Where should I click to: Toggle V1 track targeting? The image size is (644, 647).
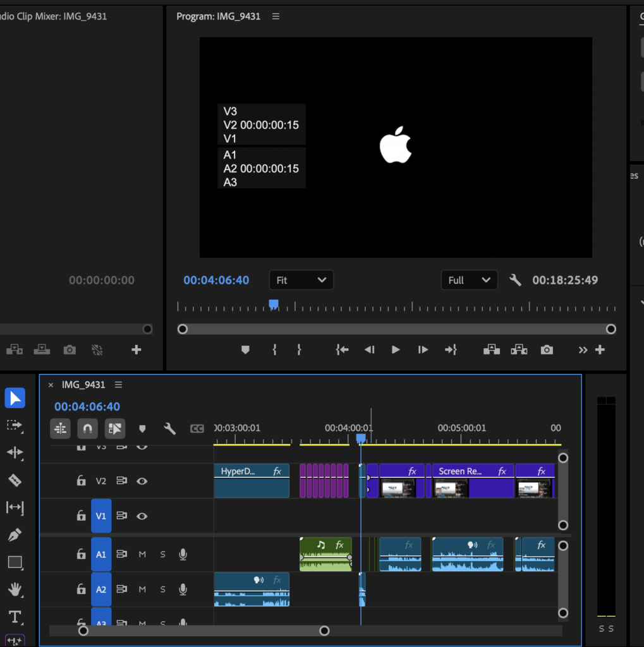pyautogui.click(x=101, y=516)
